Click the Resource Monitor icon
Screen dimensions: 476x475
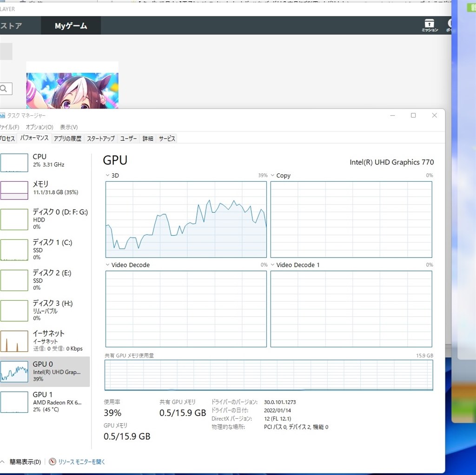[x=53, y=462]
